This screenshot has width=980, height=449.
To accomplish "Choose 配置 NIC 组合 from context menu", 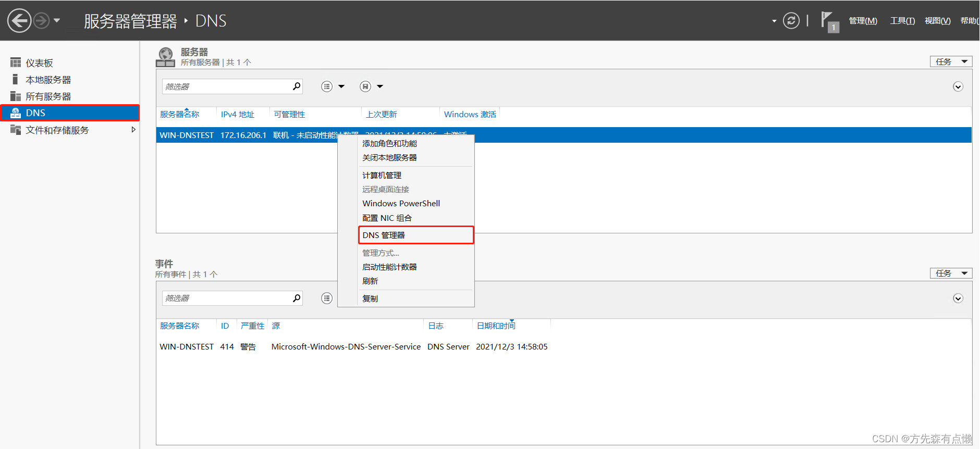I will pyautogui.click(x=387, y=218).
